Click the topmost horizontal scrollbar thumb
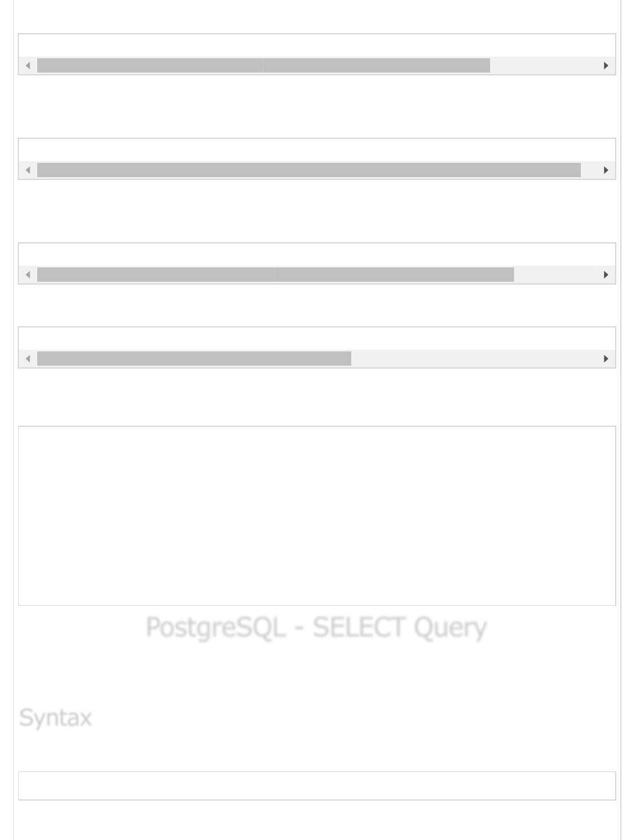This screenshot has width=634, height=840. coord(263,66)
